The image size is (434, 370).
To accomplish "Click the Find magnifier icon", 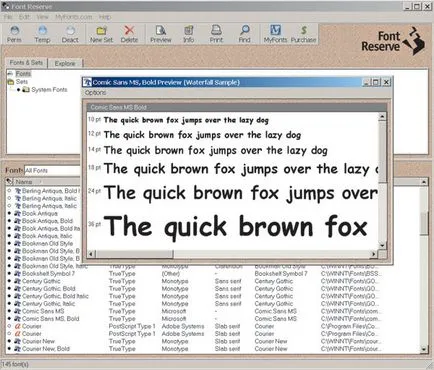I will tap(244, 34).
